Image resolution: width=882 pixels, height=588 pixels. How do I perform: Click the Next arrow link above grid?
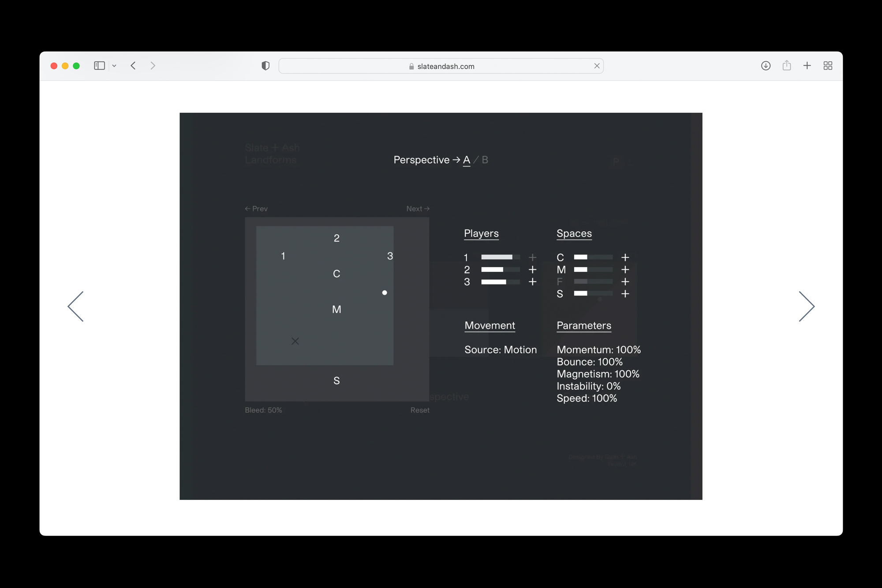click(x=418, y=209)
